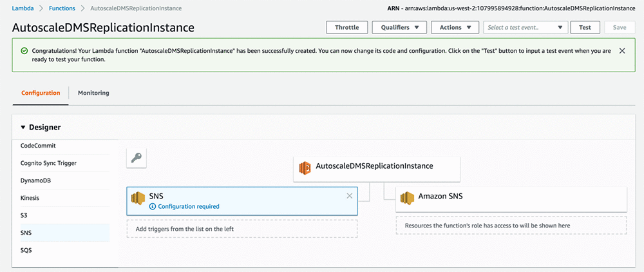Switch to the Monitoring tab

pos(93,93)
